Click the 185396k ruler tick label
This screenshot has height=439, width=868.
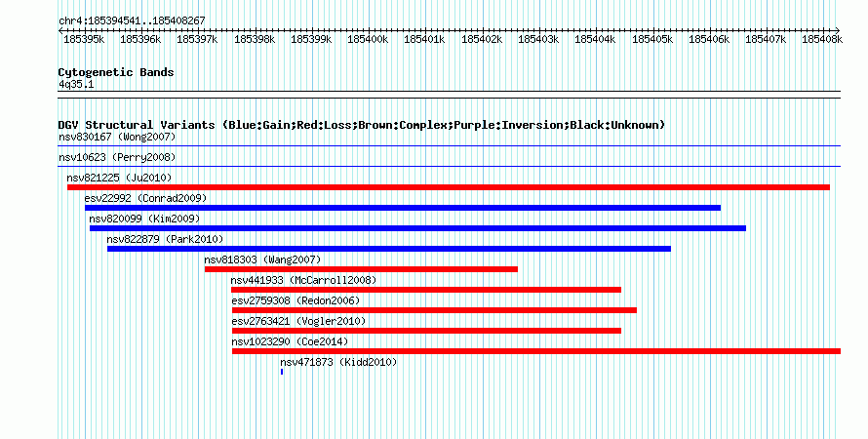(140, 39)
